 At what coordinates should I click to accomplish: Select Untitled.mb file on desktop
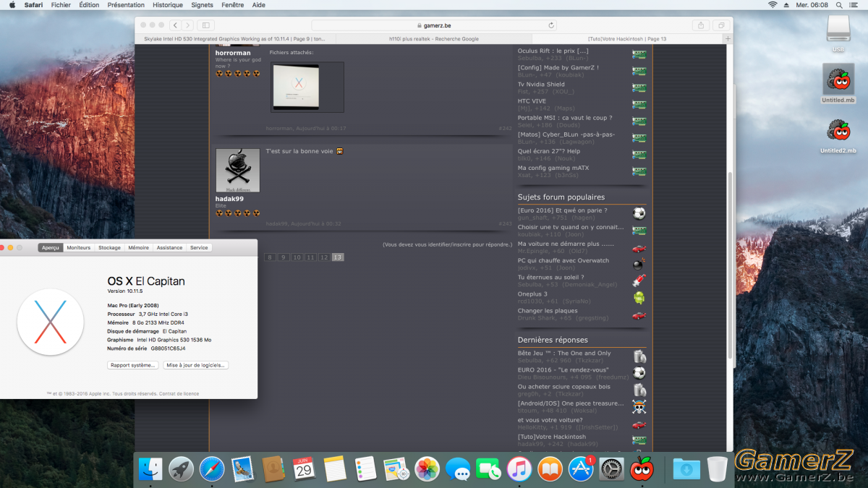(x=838, y=83)
